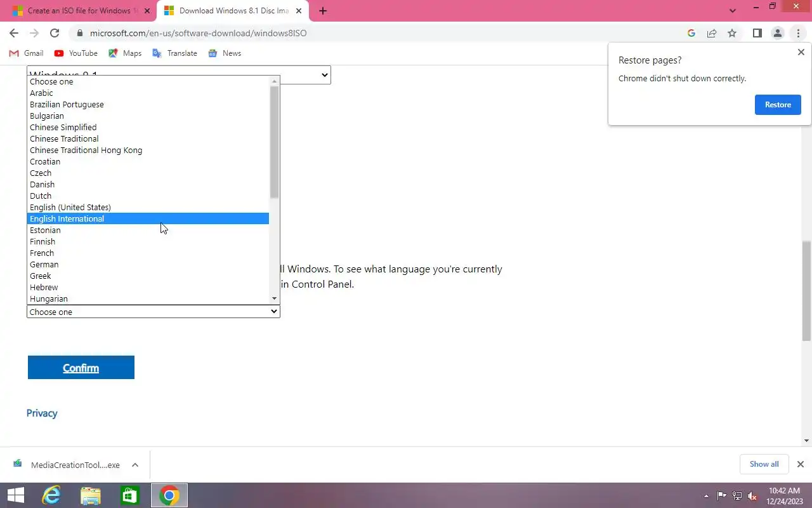Click the forward navigation arrow
This screenshot has width=812, height=508.
pyautogui.click(x=34, y=33)
